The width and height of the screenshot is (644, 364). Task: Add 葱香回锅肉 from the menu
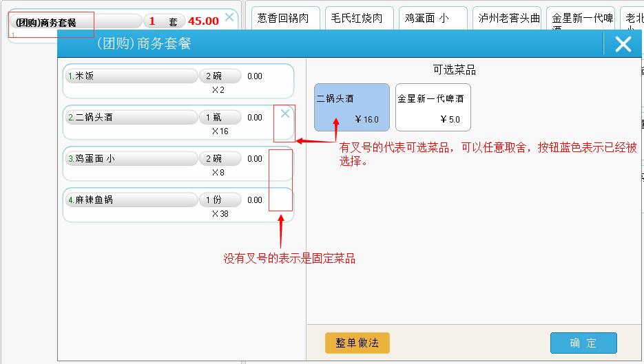(285, 19)
